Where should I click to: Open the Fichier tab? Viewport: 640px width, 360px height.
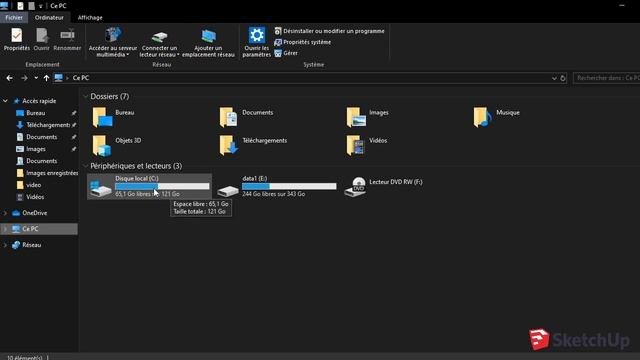(14, 18)
